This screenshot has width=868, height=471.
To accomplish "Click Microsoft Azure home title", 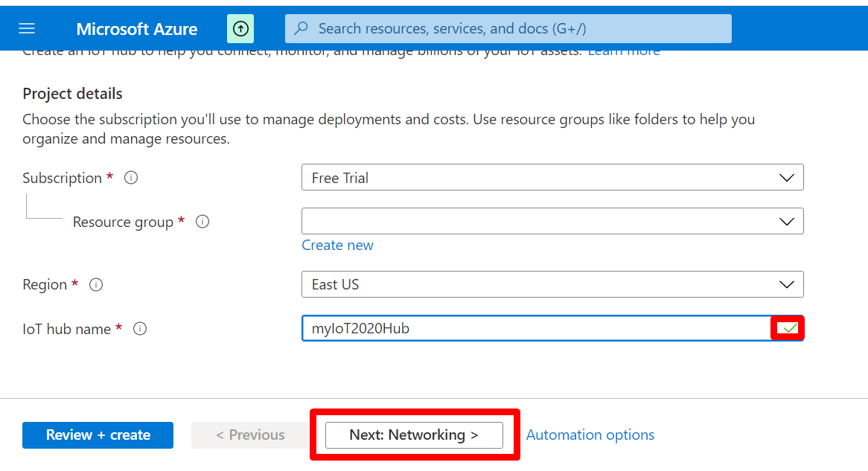I will pos(137,29).
